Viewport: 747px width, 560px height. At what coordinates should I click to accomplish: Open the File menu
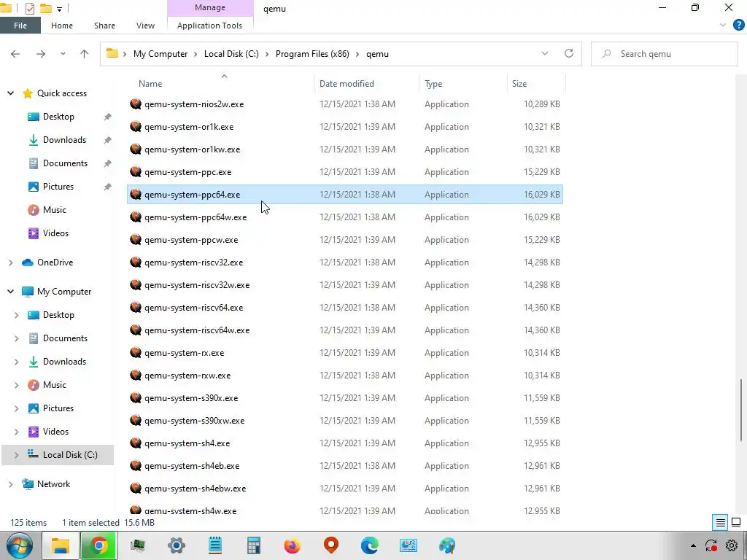pyautogui.click(x=20, y=26)
